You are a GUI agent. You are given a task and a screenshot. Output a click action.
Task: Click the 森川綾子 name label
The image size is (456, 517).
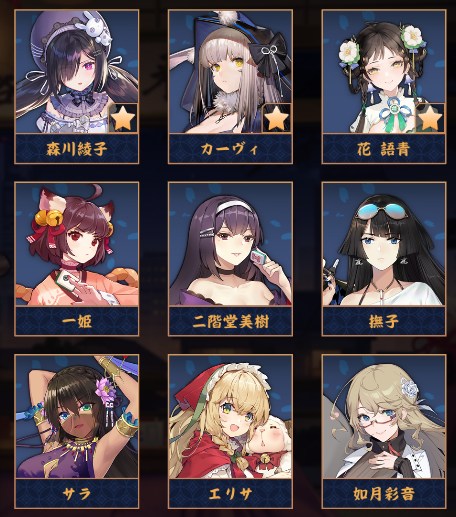[77, 149]
